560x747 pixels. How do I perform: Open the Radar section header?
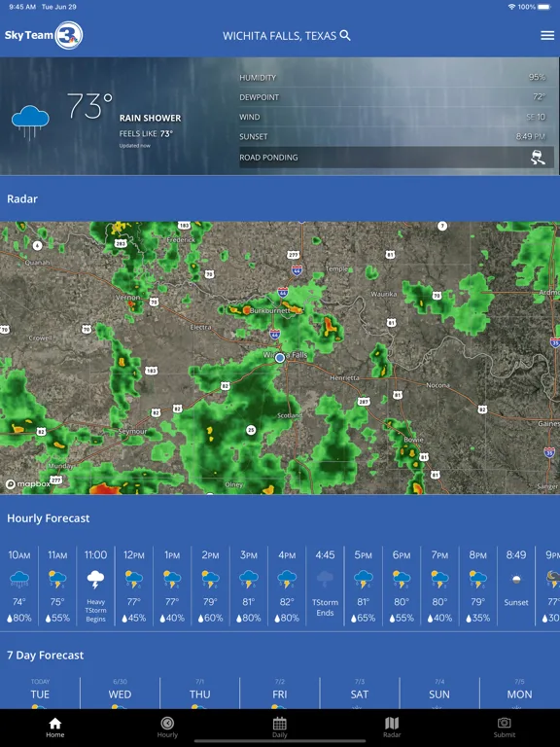(22, 198)
